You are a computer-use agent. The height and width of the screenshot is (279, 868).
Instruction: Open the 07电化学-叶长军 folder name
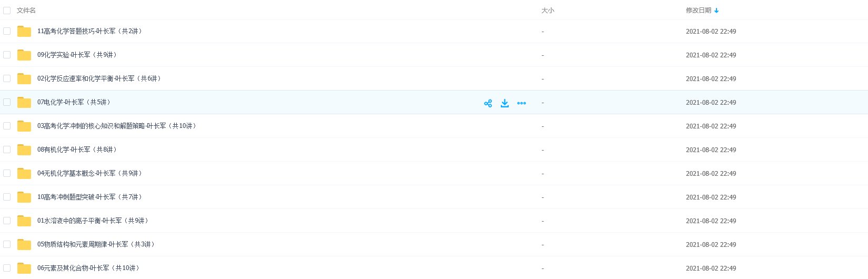74,102
